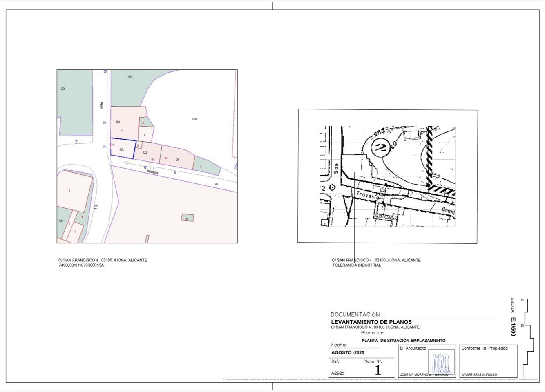
Task: Select the large plan number 1
Action: tap(378, 370)
